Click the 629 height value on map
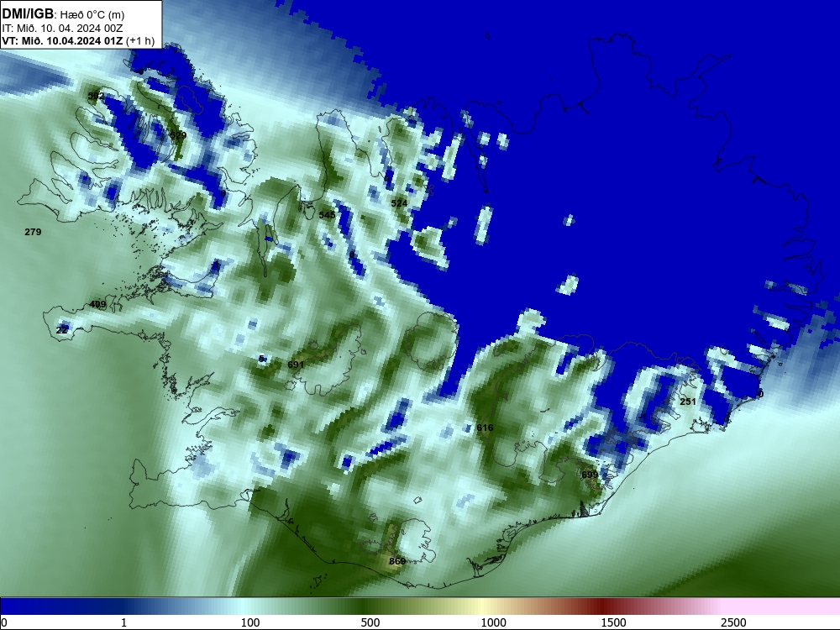Viewport: 840px width, 630px height. (x=178, y=135)
